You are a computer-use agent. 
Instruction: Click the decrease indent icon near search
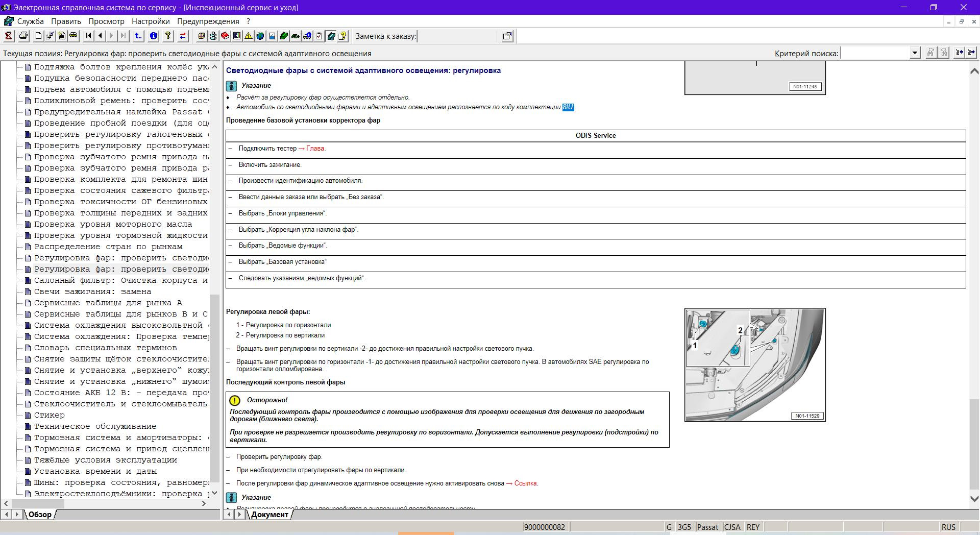click(960, 53)
